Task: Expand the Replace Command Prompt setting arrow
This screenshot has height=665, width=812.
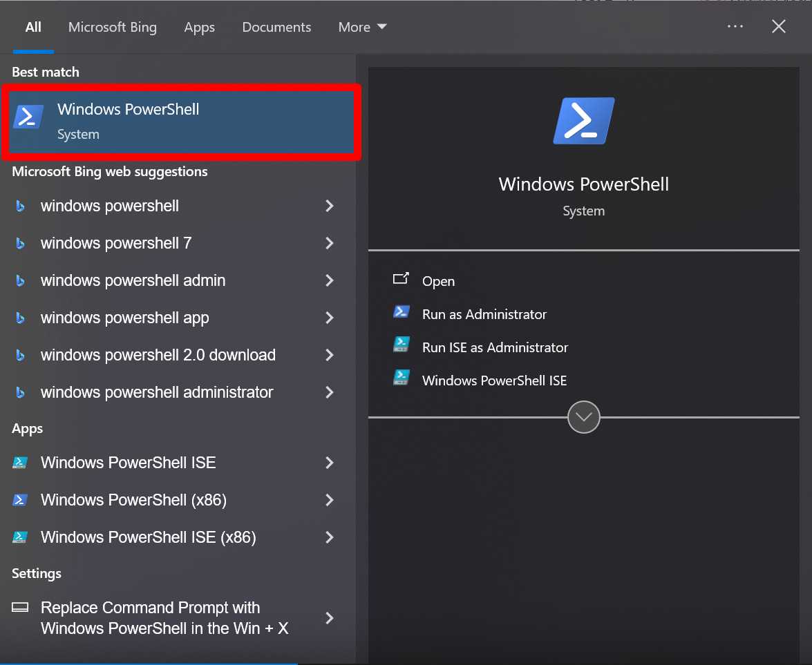Action: coord(330,618)
